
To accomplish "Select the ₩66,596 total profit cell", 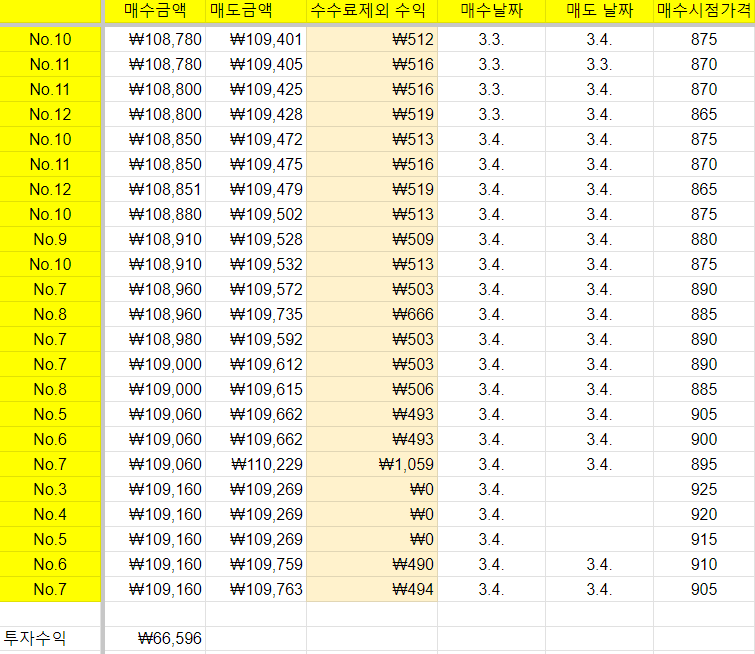I will click(x=155, y=639).
